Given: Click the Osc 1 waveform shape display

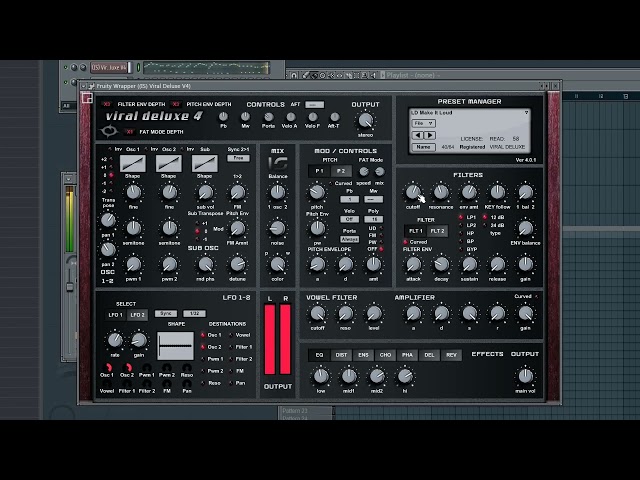Looking at the screenshot, I should [x=133, y=164].
